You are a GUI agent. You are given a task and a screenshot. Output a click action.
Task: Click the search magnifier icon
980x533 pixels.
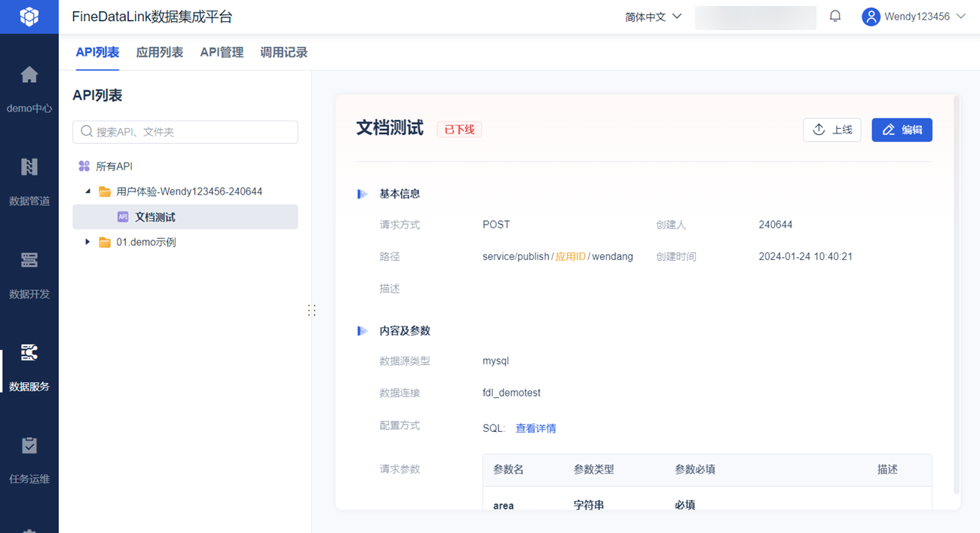[x=87, y=132]
